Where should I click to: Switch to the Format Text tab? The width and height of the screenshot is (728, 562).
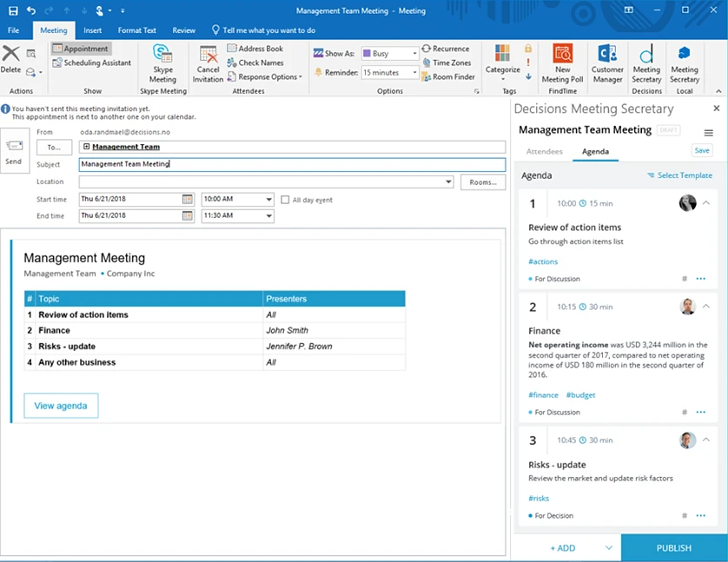(x=137, y=30)
